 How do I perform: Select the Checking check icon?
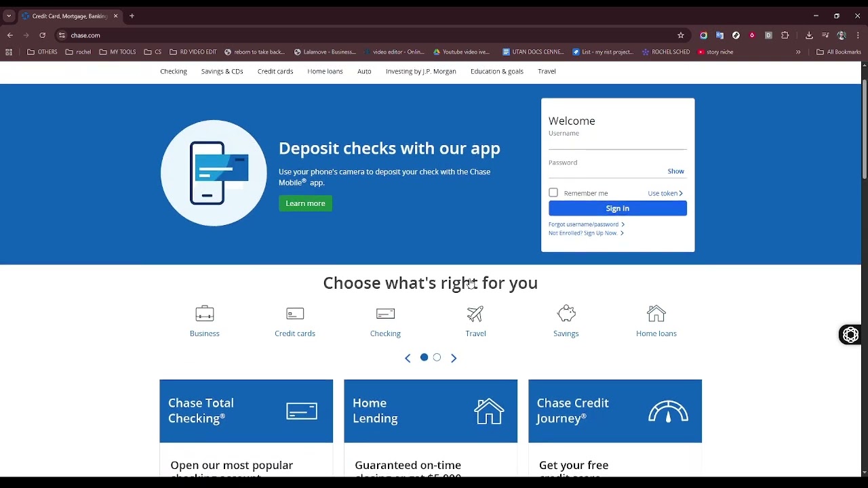click(x=385, y=314)
